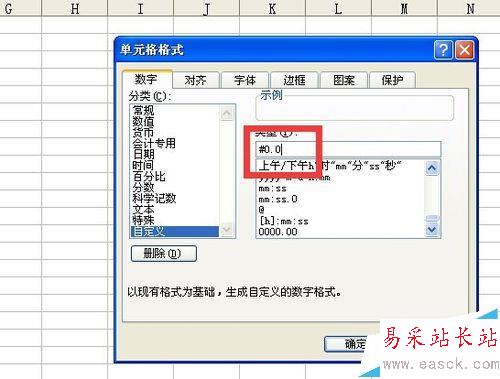Select column L header
Viewport: 500px width, 379px height.
(338, 8)
